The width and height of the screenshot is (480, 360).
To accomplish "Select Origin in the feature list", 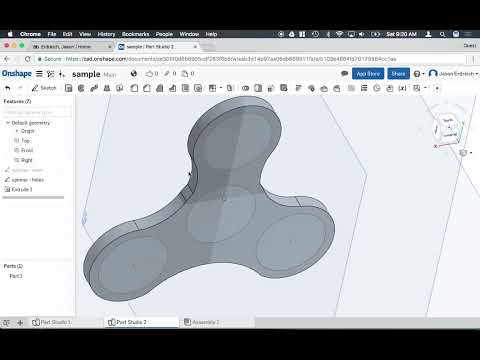I will 27,131.
